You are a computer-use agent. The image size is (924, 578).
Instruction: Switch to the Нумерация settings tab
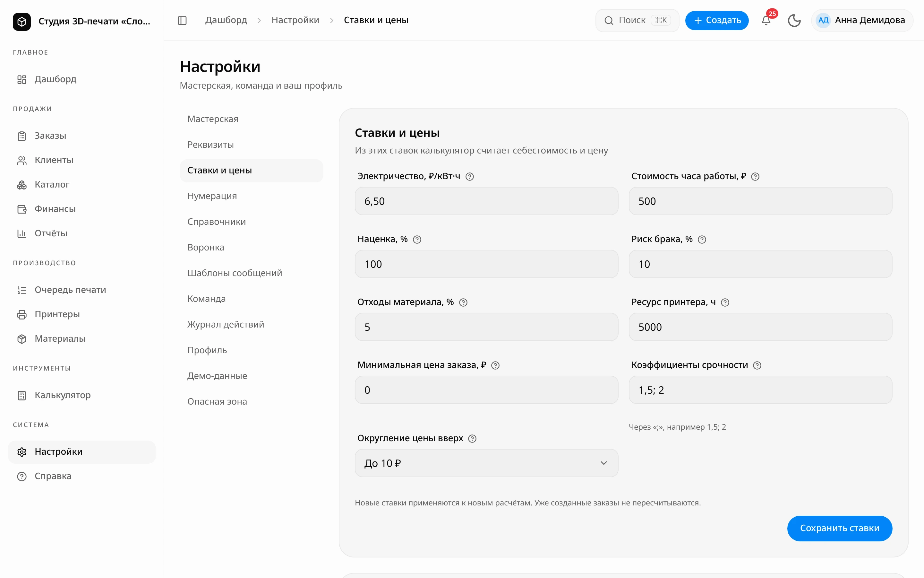point(251,196)
